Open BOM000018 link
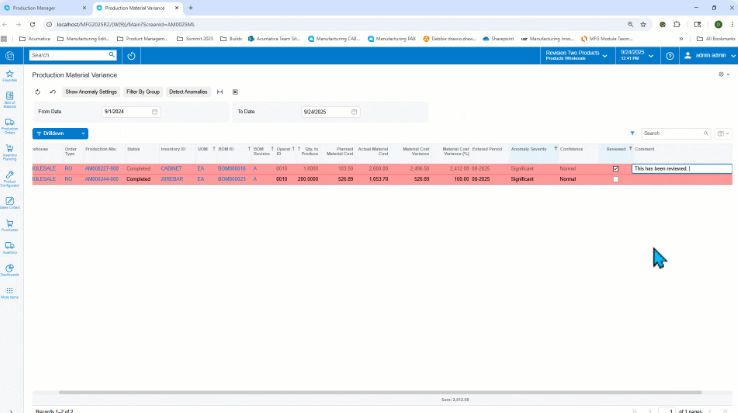738x413 pixels. (232, 169)
